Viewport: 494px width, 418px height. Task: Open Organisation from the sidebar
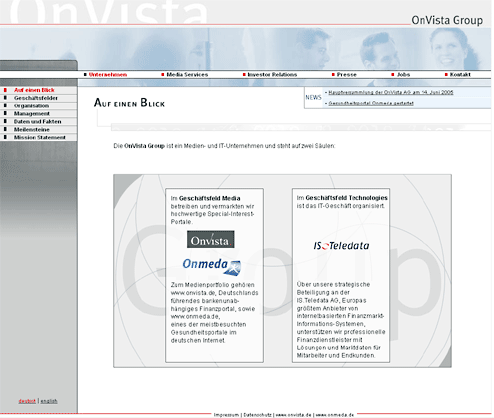[31, 106]
